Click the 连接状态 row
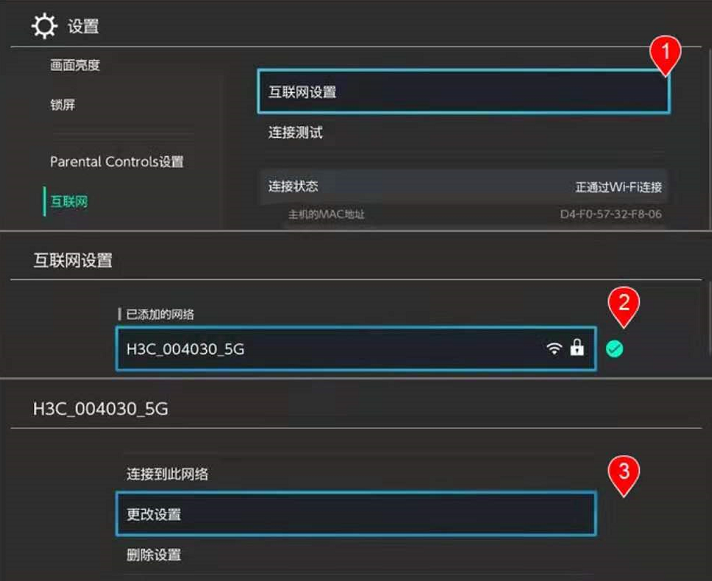The height and width of the screenshot is (581, 712). click(x=463, y=187)
